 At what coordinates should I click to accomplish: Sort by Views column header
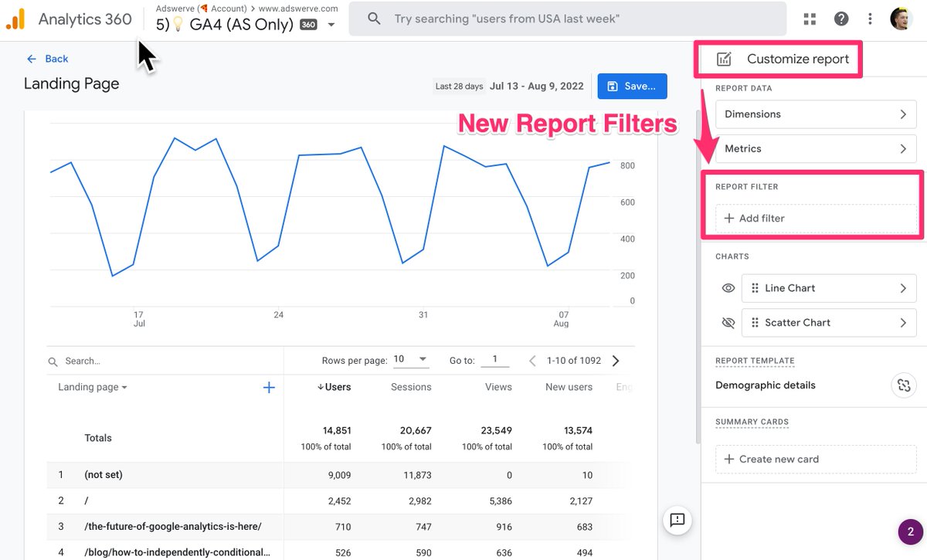[498, 387]
